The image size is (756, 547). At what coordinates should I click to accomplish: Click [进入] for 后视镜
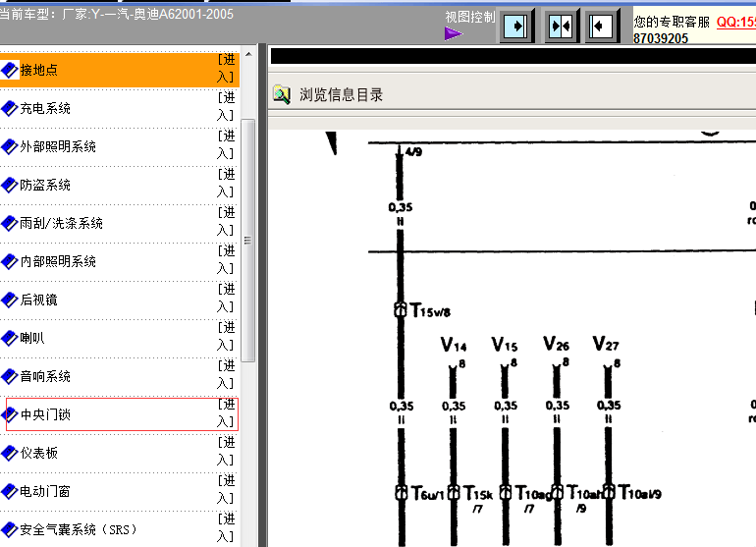coord(226,299)
